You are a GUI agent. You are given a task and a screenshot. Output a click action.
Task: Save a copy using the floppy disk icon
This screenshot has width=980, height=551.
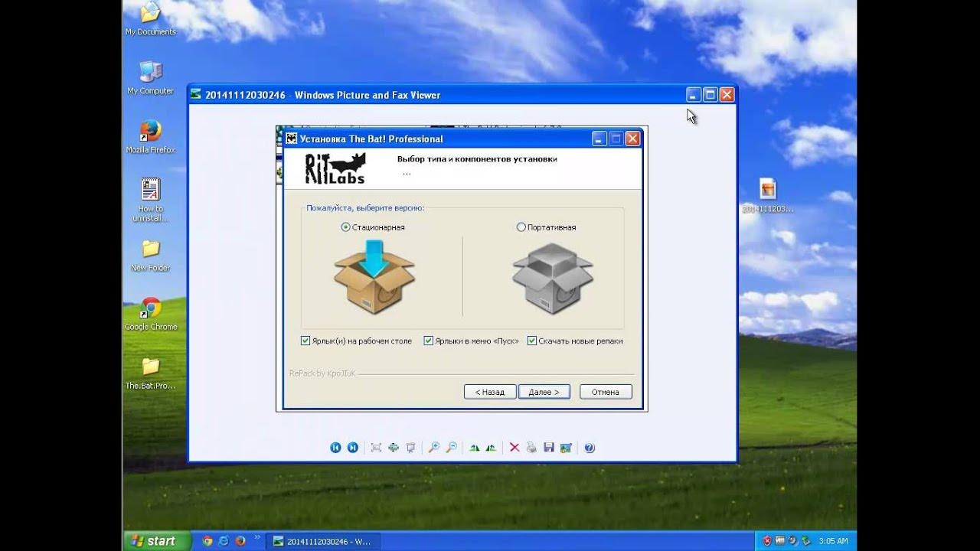[549, 448]
